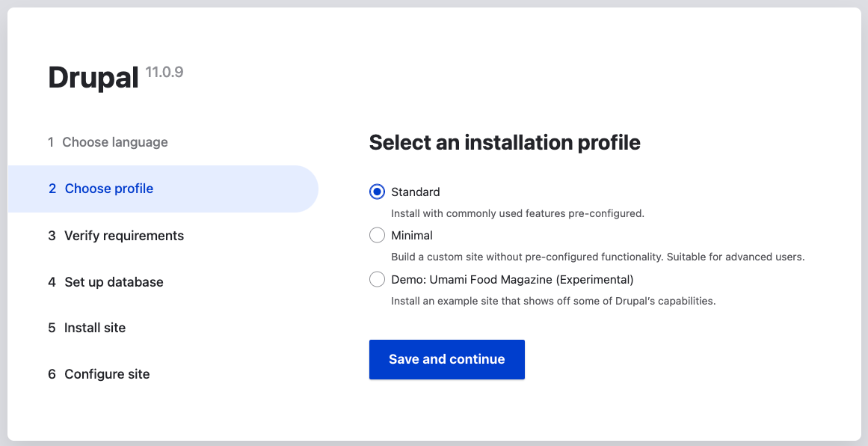Click the Install site step
This screenshot has width=868, height=446.
click(87, 328)
